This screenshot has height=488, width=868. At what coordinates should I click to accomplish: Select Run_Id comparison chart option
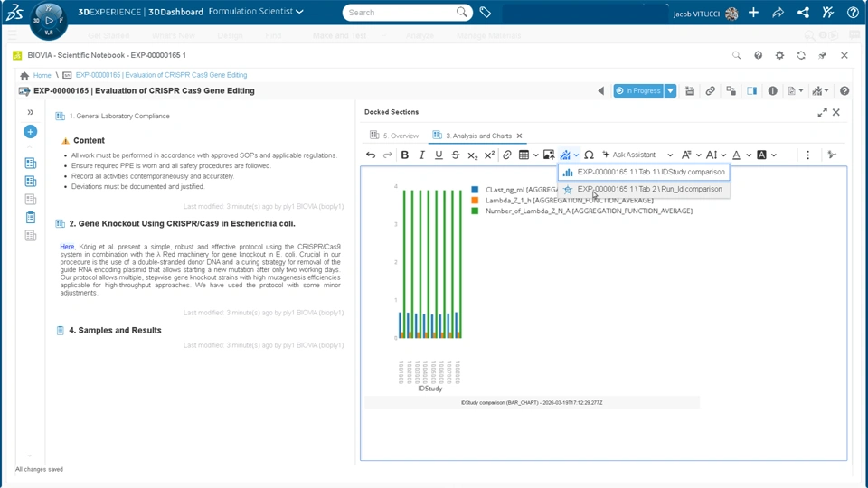click(x=644, y=189)
